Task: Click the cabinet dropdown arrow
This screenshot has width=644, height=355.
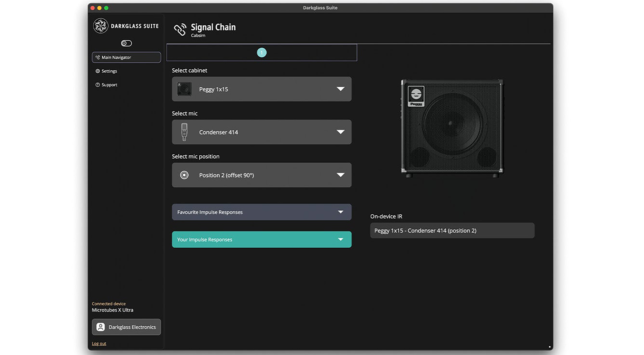Action: [x=340, y=89]
